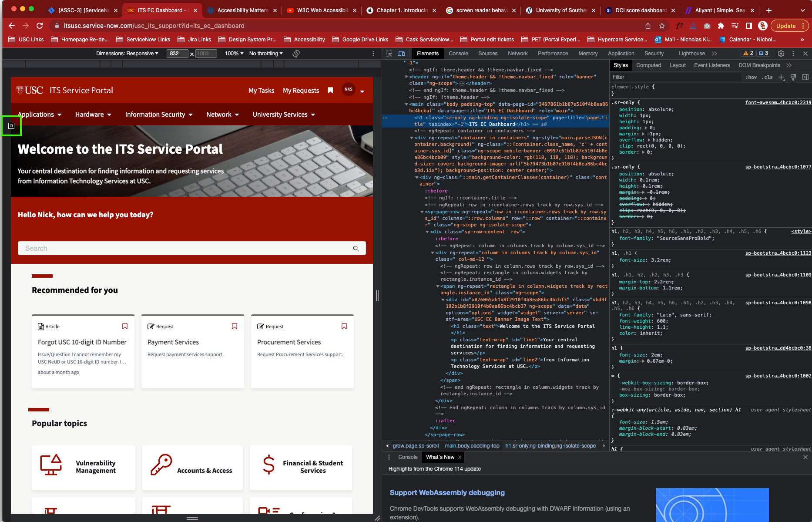Rotate the responsive viewport orientation
Screen dimensions: 812x522
click(x=296, y=54)
